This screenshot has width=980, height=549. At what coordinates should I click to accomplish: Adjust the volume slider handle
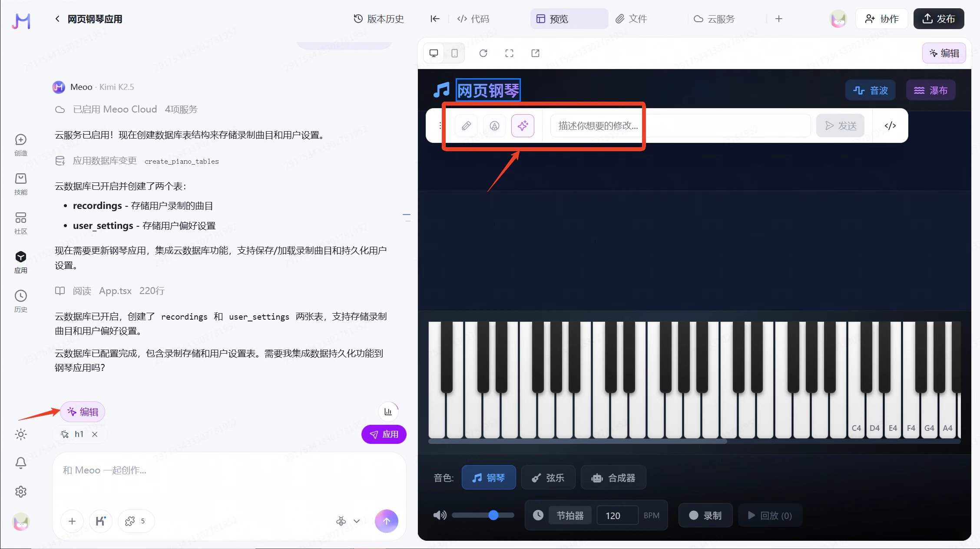493,515
